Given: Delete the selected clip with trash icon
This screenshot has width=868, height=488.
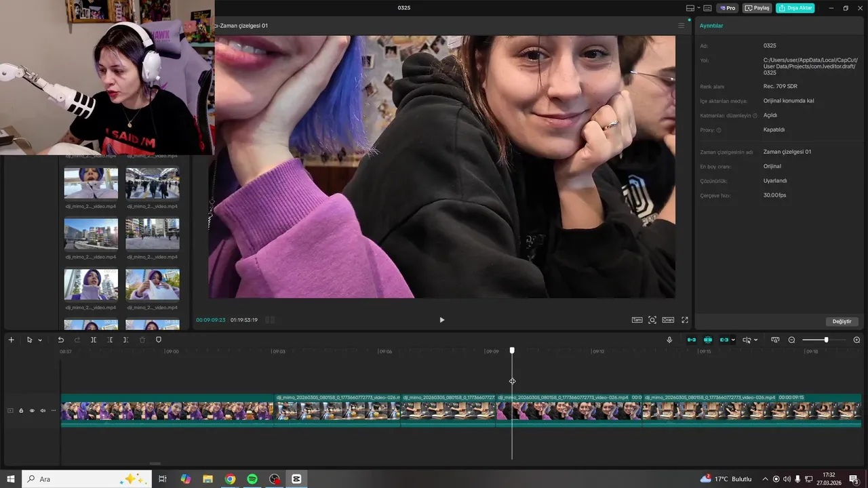Looking at the screenshot, I should click(x=142, y=340).
